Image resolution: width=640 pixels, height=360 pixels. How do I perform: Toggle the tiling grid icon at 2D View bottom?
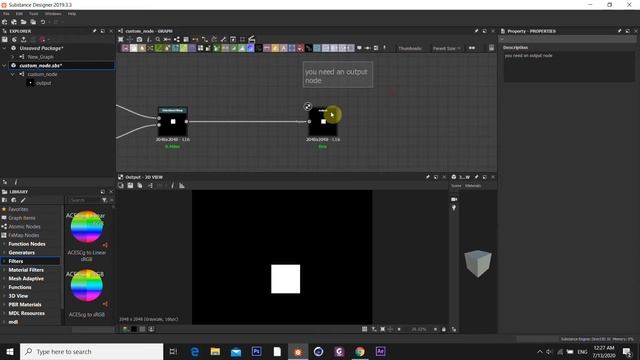click(x=364, y=329)
